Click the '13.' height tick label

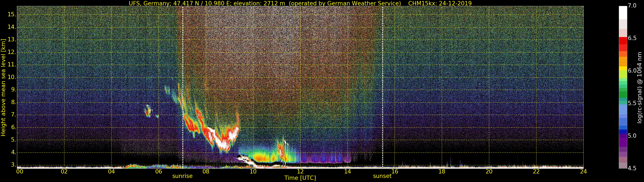12,40
